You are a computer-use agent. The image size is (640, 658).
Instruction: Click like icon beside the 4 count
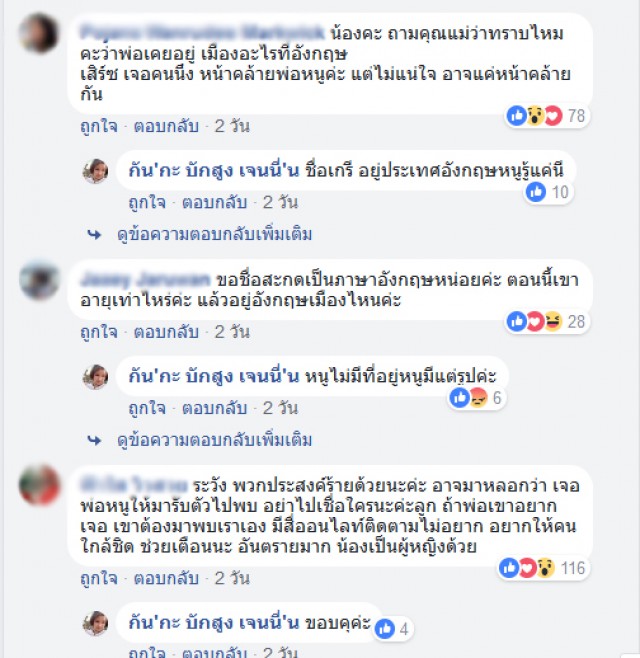[x=385, y=629]
